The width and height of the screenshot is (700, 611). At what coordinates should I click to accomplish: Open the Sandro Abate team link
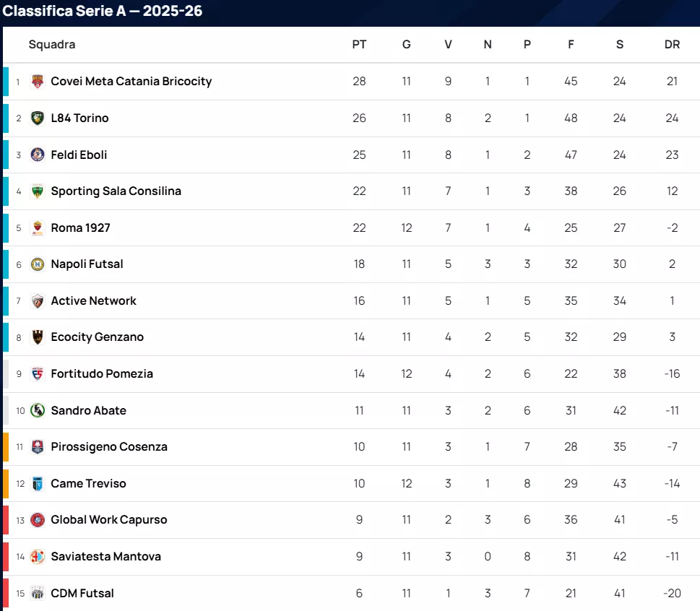(88, 410)
